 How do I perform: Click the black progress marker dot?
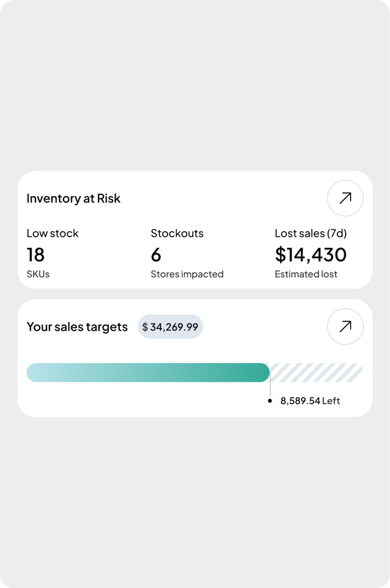click(x=270, y=401)
